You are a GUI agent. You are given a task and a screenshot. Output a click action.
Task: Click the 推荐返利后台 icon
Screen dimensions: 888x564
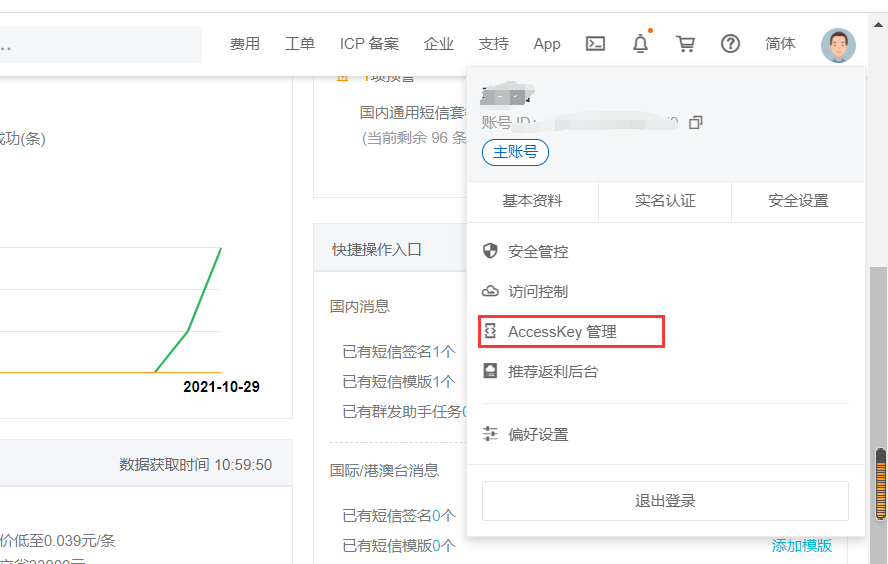pyautogui.click(x=490, y=371)
